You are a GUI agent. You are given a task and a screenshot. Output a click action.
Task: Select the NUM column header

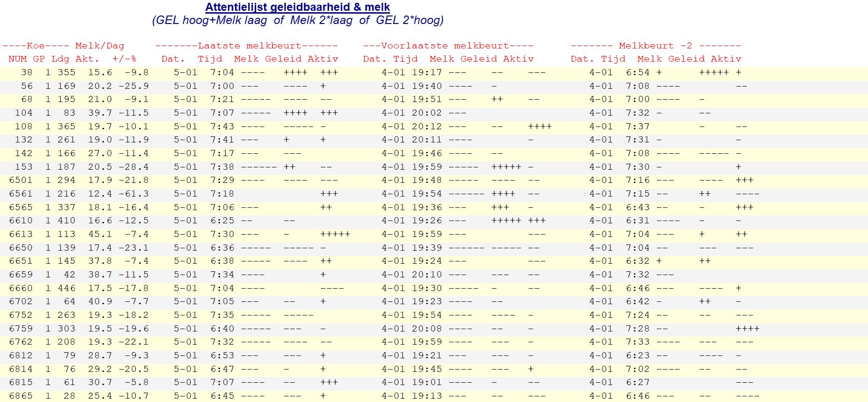pyautogui.click(x=17, y=59)
